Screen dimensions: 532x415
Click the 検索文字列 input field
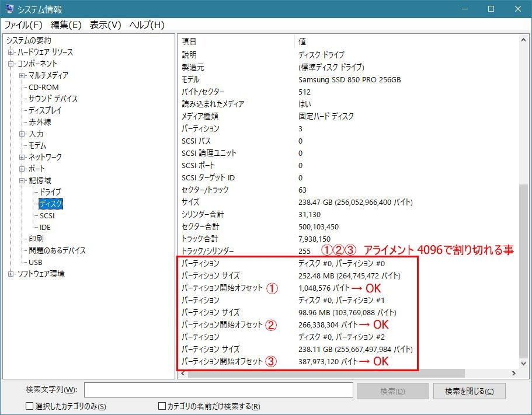[x=218, y=390]
